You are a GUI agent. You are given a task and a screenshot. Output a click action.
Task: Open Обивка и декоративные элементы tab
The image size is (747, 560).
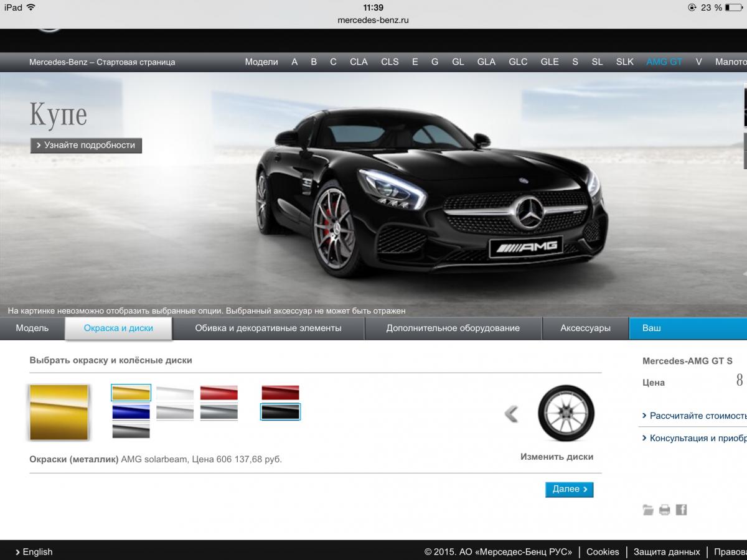click(268, 328)
